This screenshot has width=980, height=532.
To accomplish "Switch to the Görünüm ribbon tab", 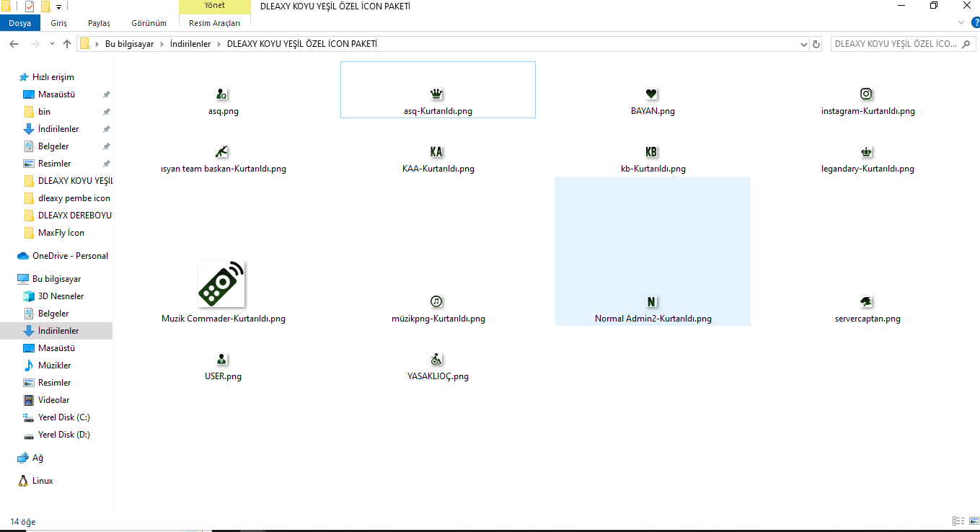I will 149,23.
